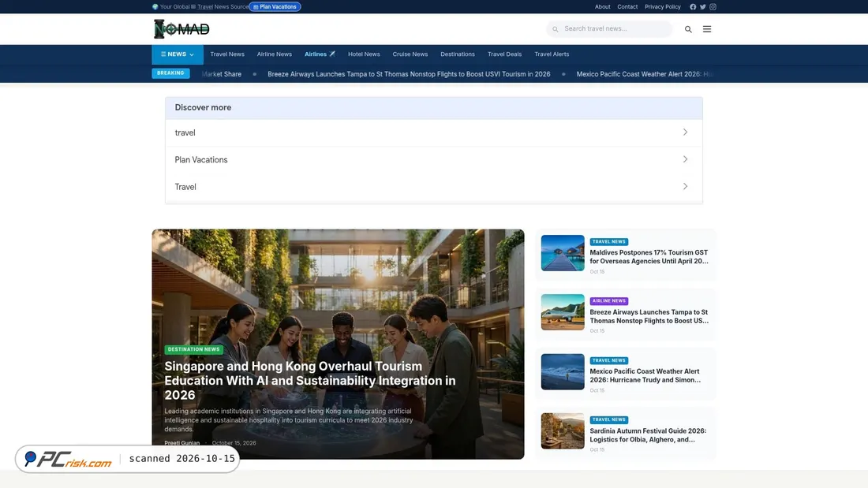Read Maldives Postpones 17% Tourism GST article

[649, 257]
